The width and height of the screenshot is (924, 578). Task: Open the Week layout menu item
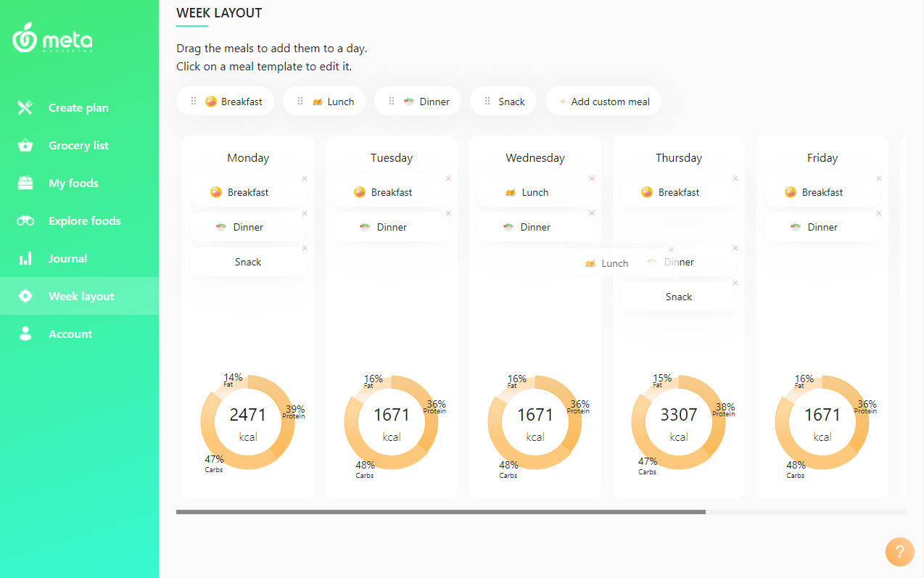(x=81, y=297)
